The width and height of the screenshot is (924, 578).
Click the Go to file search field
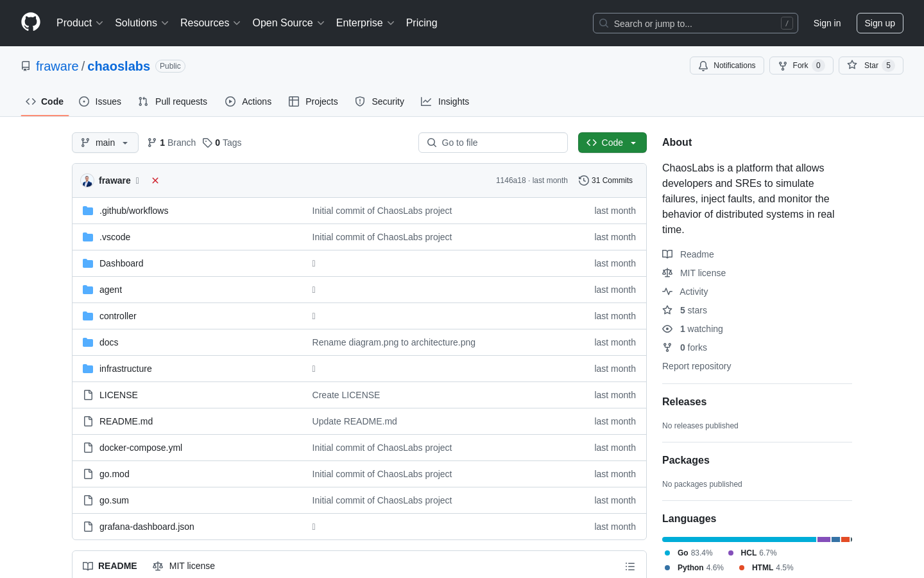pyautogui.click(x=493, y=143)
